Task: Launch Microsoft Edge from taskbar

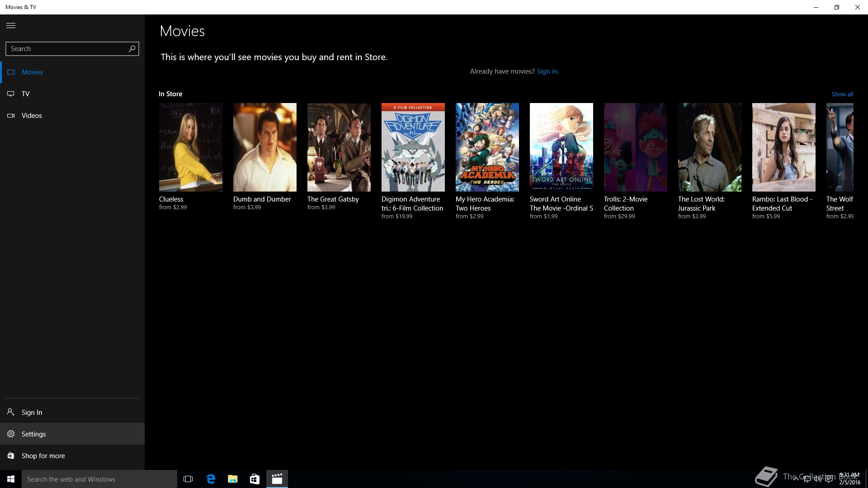Action: tap(211, 479)
